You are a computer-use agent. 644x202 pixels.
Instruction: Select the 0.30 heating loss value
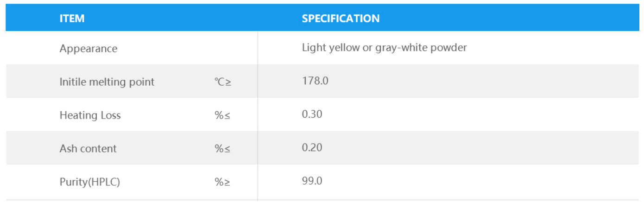312,114
